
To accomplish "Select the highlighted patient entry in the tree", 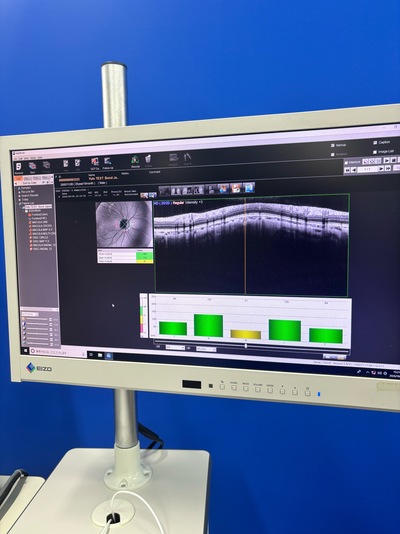I will 38,207.
